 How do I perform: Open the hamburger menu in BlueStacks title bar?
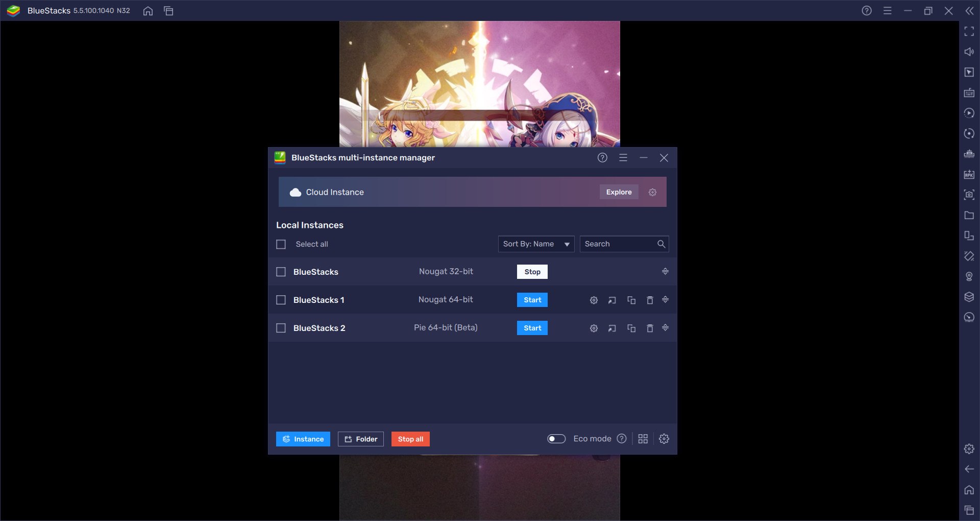click(888, 11)
